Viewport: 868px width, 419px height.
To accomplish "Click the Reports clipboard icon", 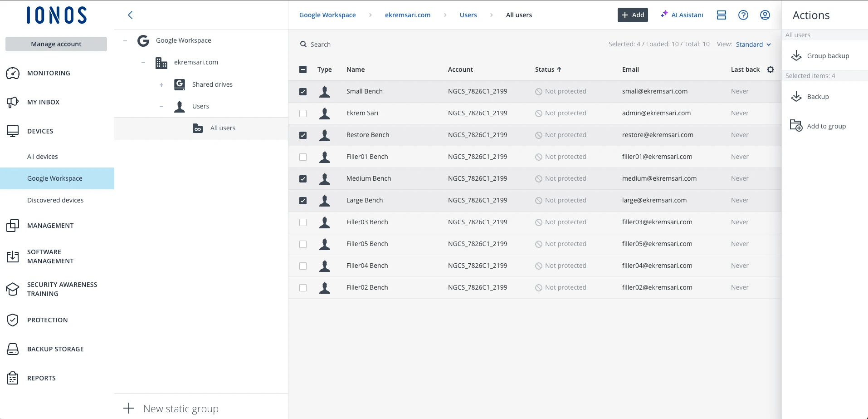I will click(13, 378).
